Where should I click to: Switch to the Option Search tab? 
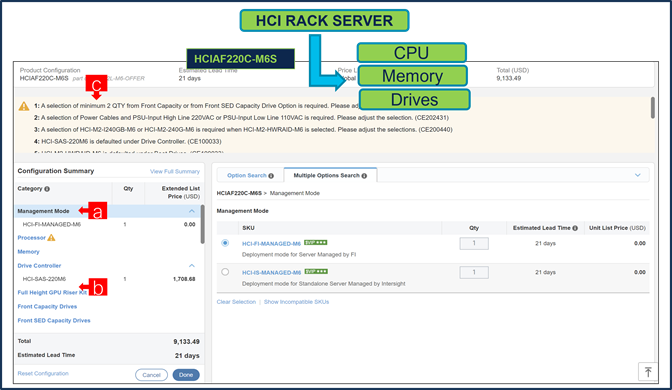(x=250, y=176)
